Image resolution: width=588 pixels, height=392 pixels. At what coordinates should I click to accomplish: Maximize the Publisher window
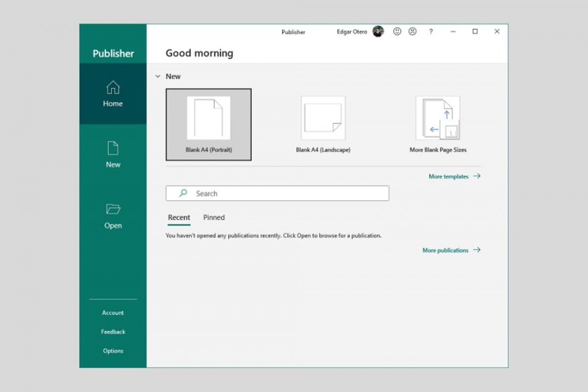475,31
